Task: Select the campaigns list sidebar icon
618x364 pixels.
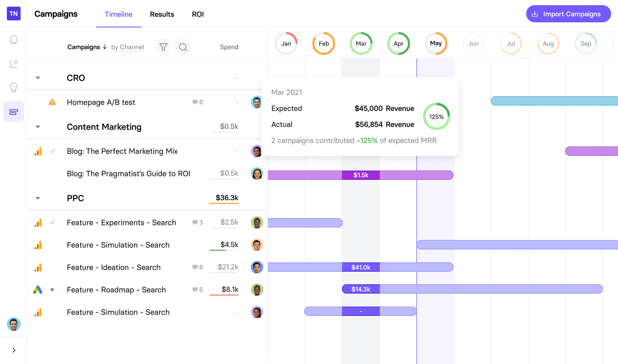Action: [14, 112]
